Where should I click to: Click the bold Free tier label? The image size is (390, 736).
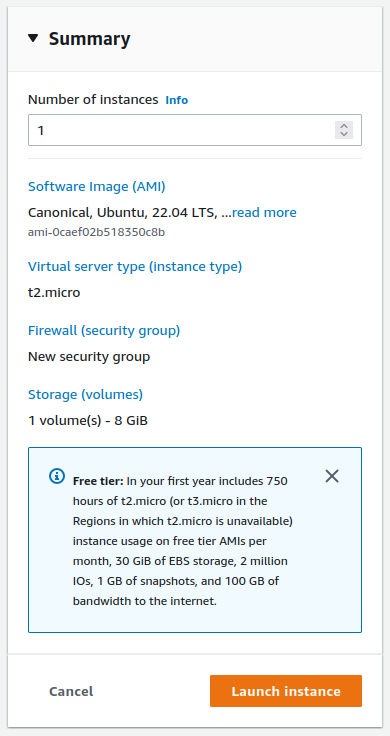[98, 482]
